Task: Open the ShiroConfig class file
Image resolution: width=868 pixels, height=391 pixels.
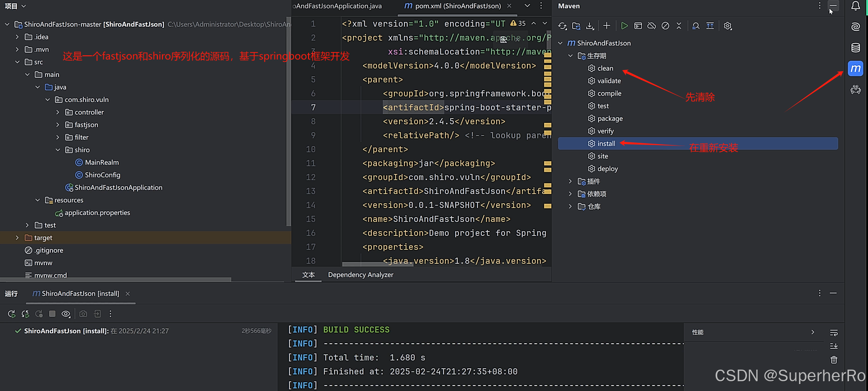Action: pyautogui.click(x=102, y=175)
